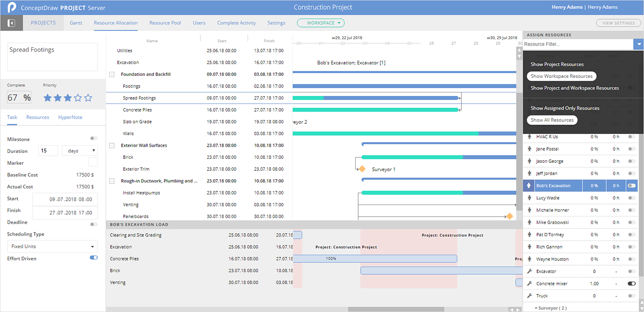Tick the Marker checkbox
Screen dimensions: 644x312
click(x=93, y=162)
